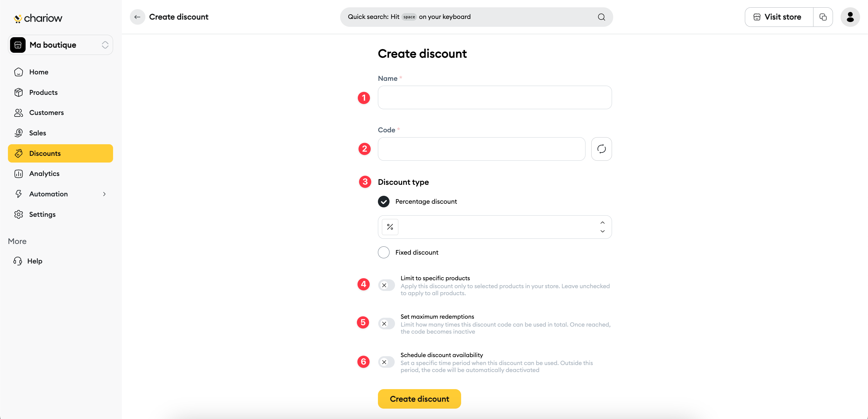The width and height of the screenshot is (868, 419).
Task: Click the copy store link icon
Action: point(823,17)
